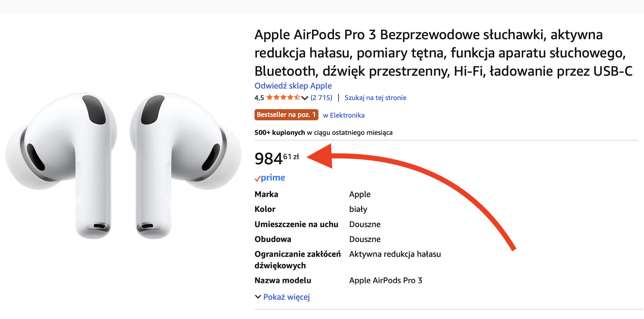Click the 'Bestseller na poz. 1' badge
644x319 pixels.
286,115
